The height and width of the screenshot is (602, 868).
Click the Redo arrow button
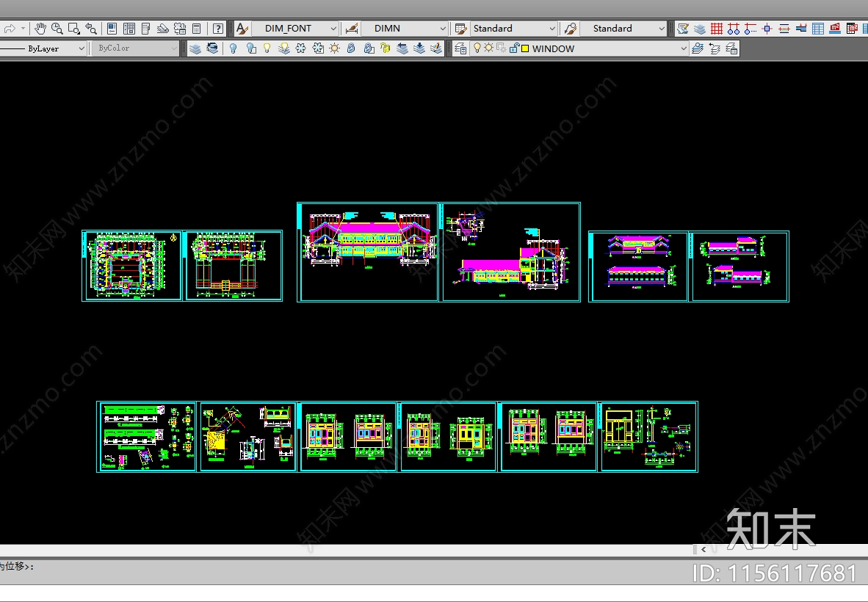(9, 28)
